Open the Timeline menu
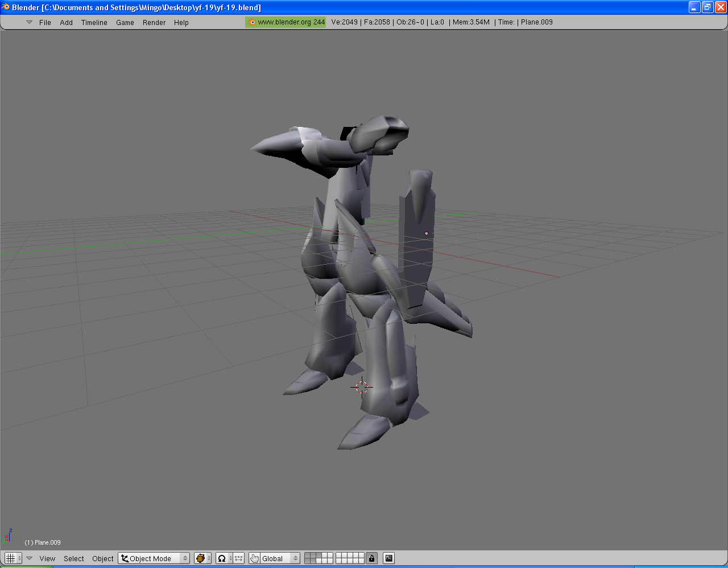Image resolution: width=728 pixels, height=568 pixels. point(94,22)
